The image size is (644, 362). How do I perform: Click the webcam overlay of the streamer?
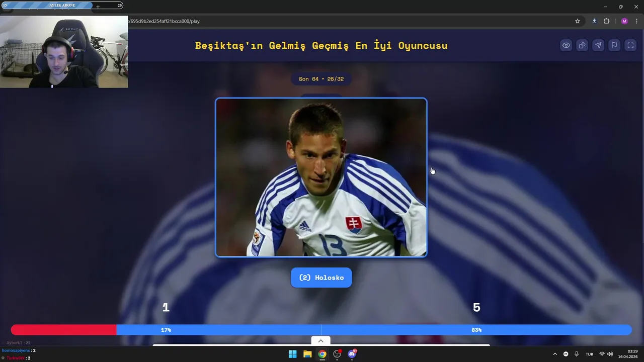[x=64, y=52]
